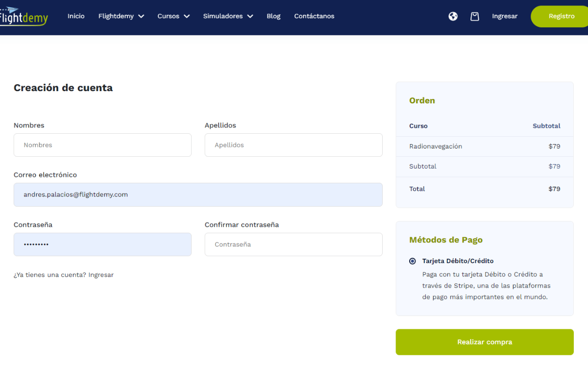Viewport: 588px width, 392px height.
Task: Click the Métodos de Pago heading
Action: tap(446, 240)
